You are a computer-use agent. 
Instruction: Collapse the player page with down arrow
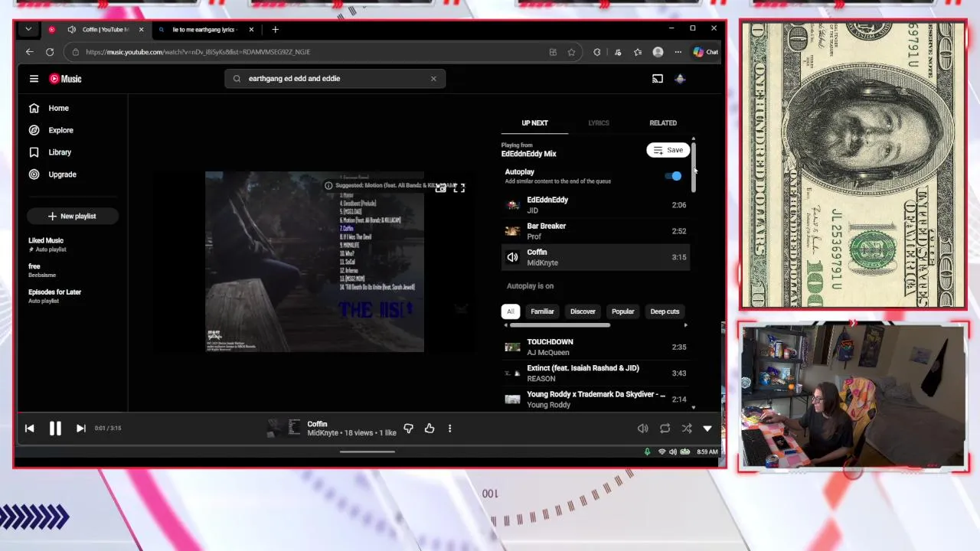(x=707, y=429)
